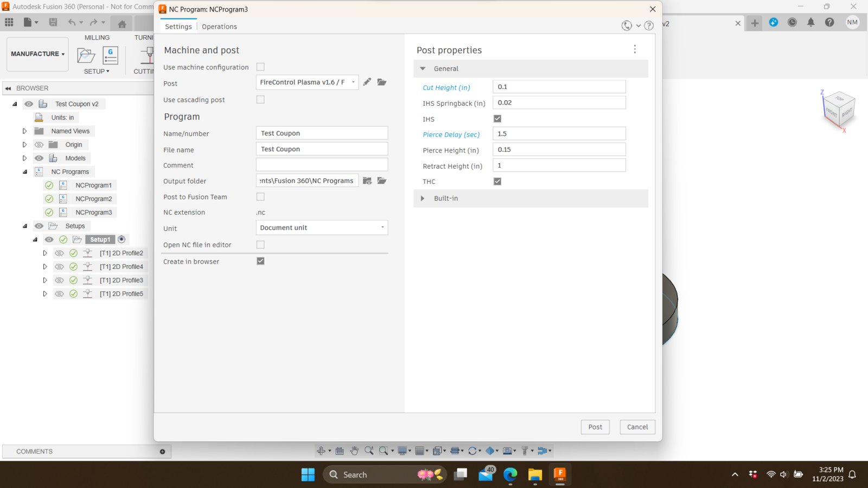Select NCProgram2 in browser
The height and width of the screenshot is (488, 868).
(93, 198)
